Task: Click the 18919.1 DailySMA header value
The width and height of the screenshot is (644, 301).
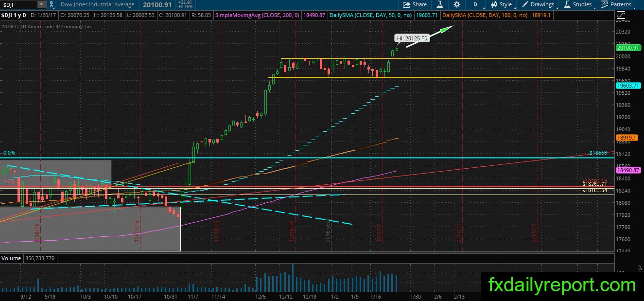Action: [540, 16]
